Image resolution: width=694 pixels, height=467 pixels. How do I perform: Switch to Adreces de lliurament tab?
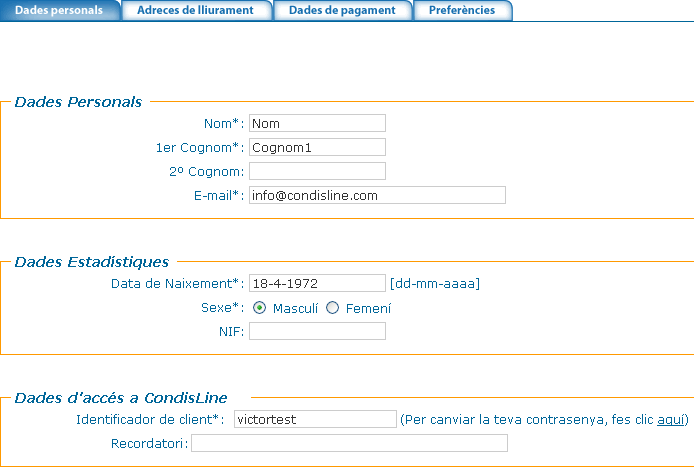coord(197,10)
